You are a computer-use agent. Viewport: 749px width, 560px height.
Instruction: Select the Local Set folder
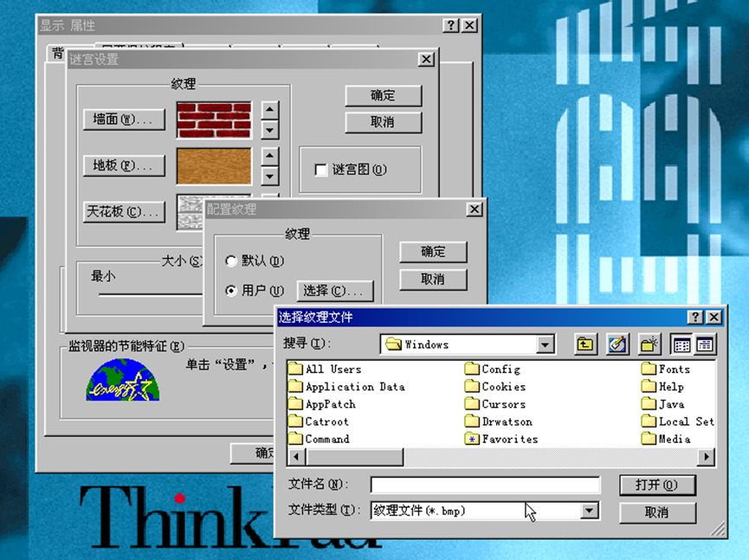pos(678,422)
